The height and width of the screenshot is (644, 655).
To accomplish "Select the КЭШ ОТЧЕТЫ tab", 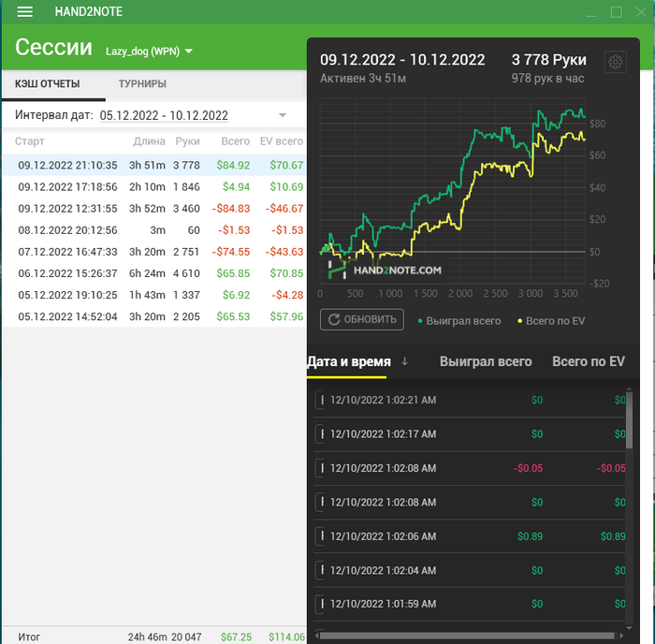I will click(47, 84).
